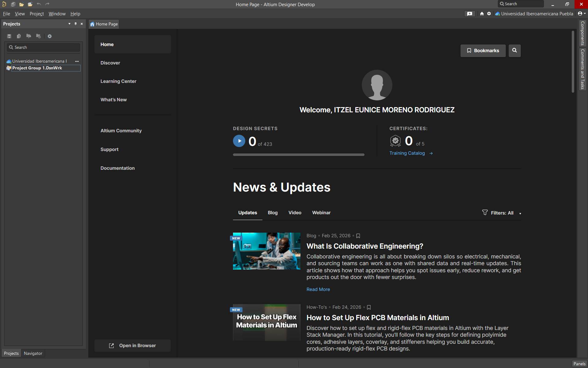Open the Collaborative Engineering article thumbnail

pos(266,251)
